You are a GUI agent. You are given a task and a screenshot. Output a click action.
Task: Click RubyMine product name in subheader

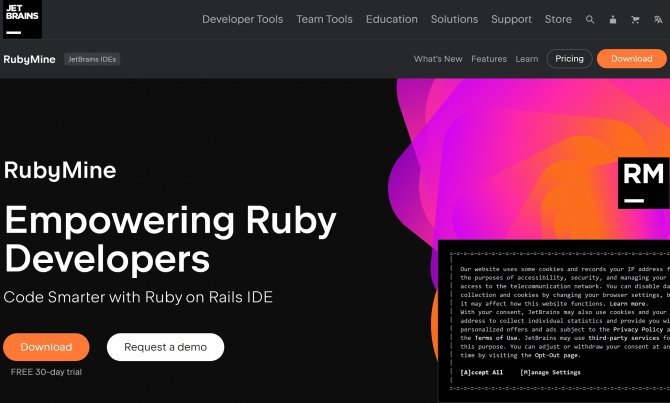click(29, 59)
